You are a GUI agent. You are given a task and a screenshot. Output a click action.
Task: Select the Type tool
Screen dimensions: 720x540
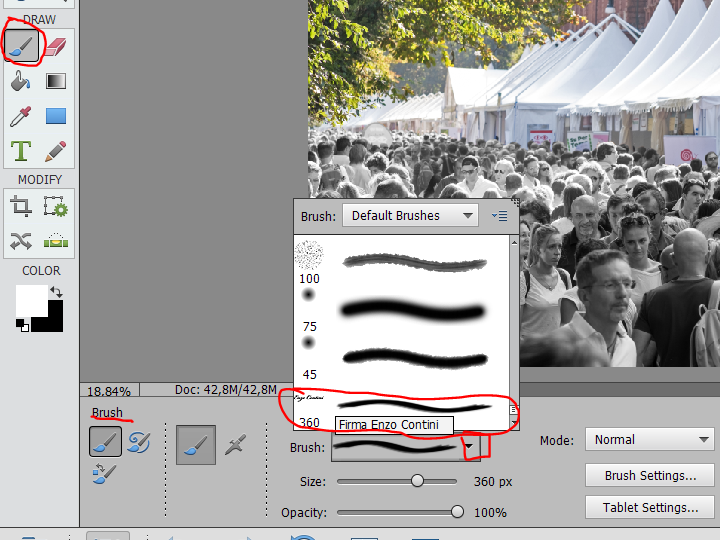click(x=21, y=151)
